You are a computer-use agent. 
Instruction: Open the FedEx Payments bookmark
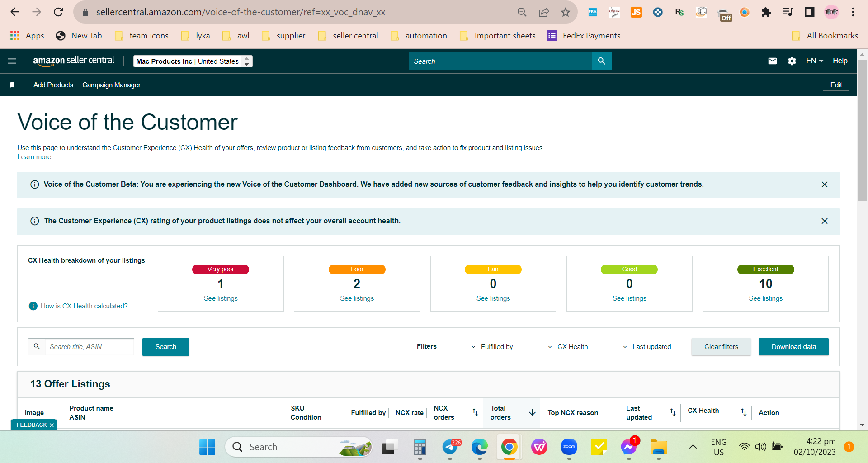tap(584, 36)
